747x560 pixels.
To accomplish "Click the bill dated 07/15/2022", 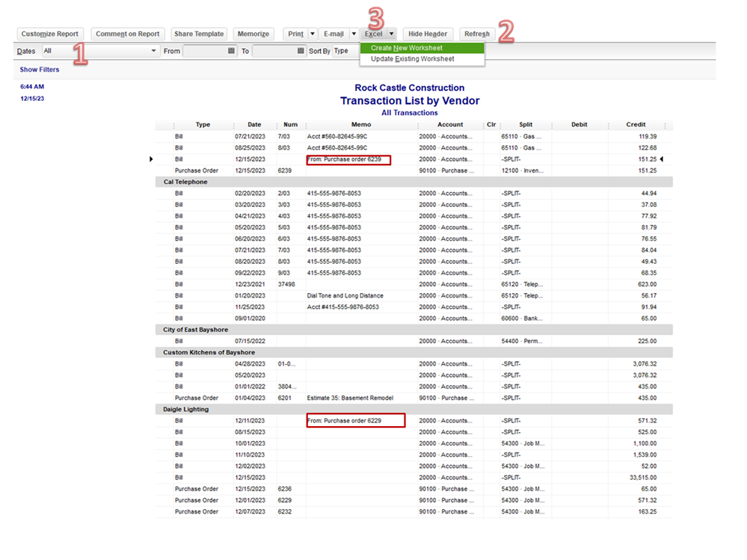I will [414, 341].
